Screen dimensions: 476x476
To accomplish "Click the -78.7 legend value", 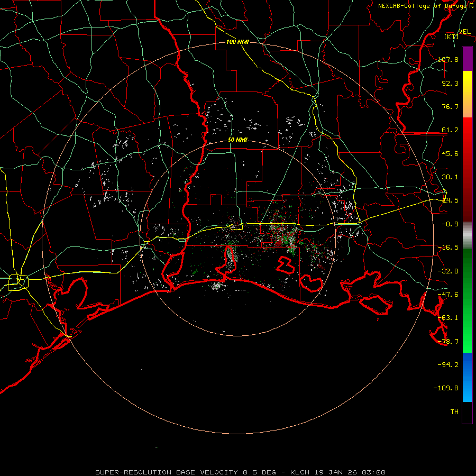I will (x=448, y=342).
